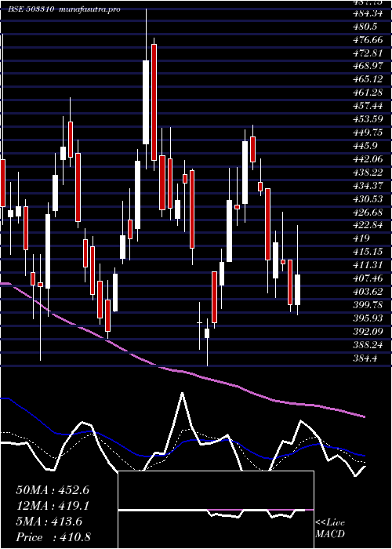Click the 419 price axis label

(x=361, y=239)
